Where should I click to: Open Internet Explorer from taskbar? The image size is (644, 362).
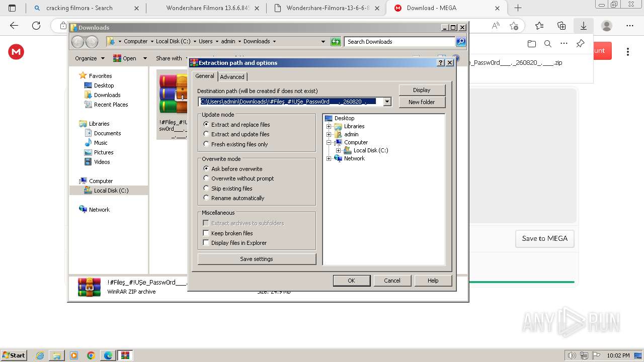coord(40,355)
